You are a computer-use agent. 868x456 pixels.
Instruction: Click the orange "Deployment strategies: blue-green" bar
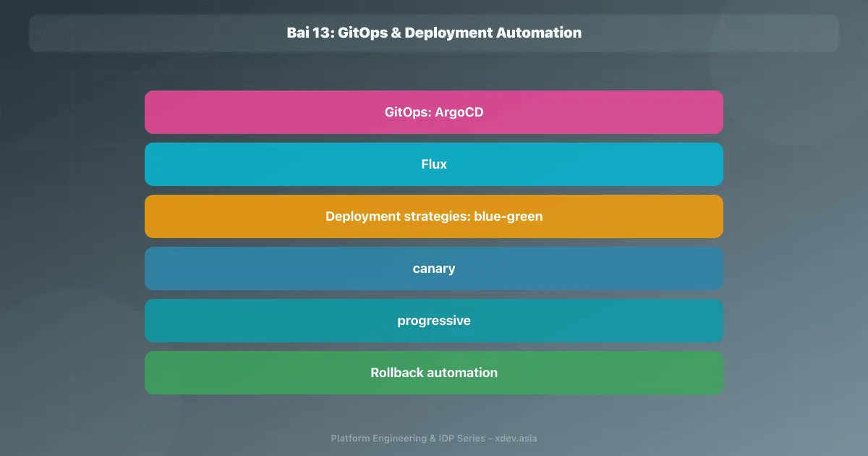coord(434,216)
